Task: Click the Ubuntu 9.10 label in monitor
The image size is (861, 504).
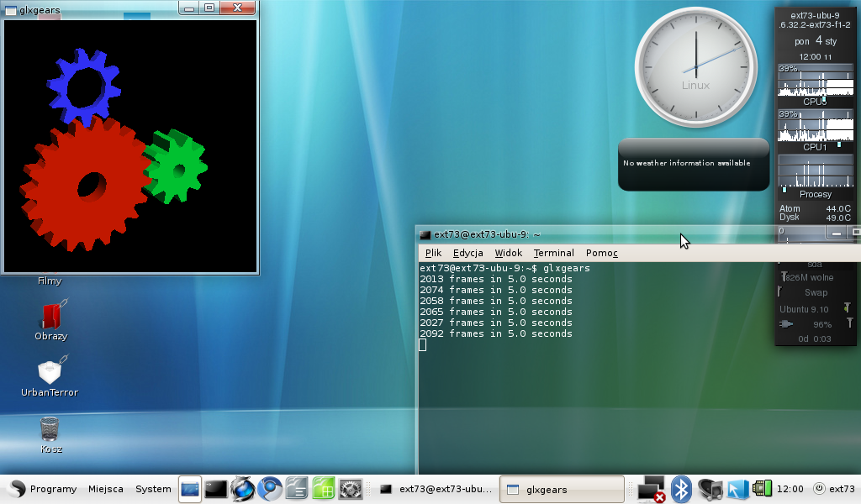Action: tap(804, 309)
